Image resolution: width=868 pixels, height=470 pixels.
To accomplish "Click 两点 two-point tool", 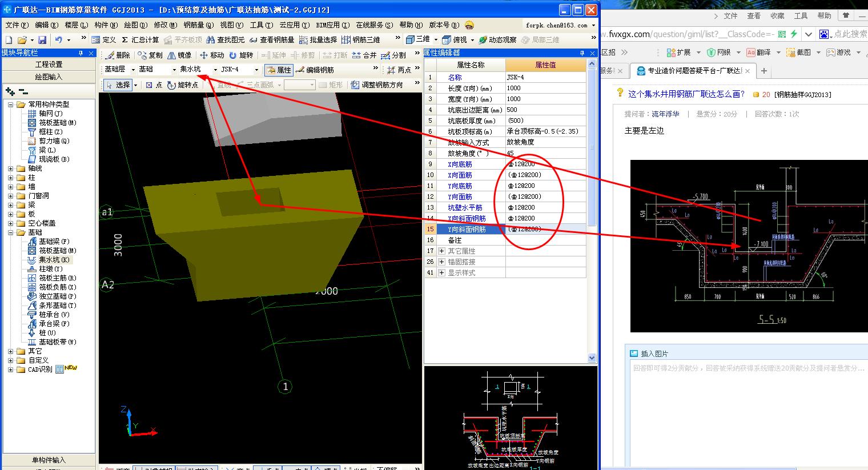I will pyautogui.click(x=399, y=70).
